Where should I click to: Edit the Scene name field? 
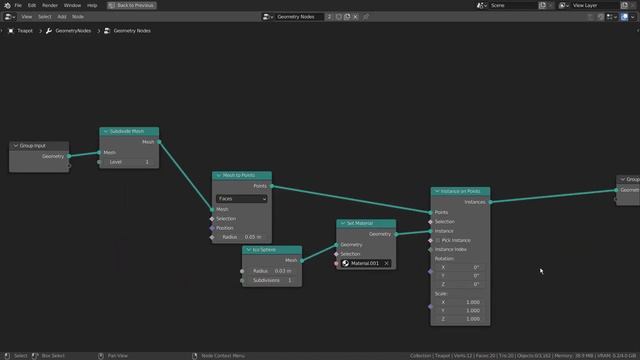[x=513, y=5]
